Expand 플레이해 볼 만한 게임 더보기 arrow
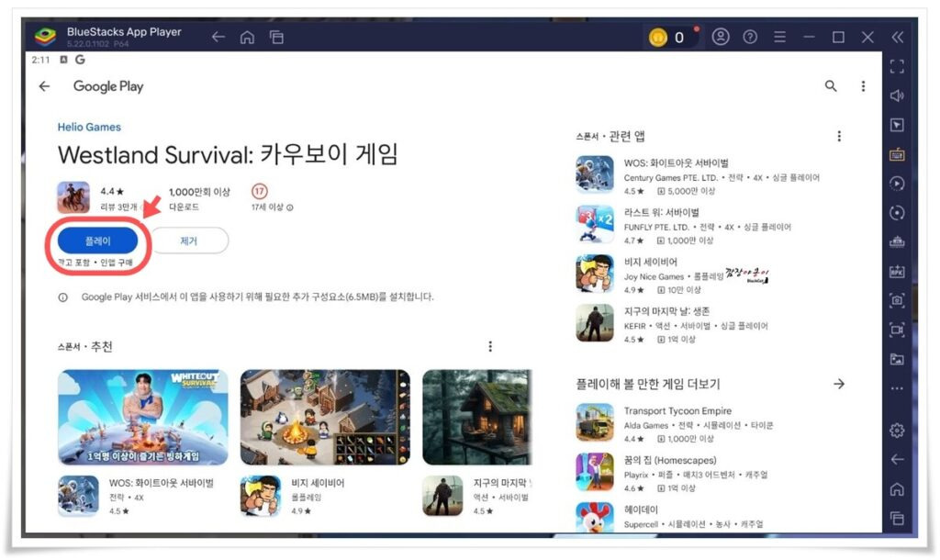Screen dimensions: 940x560 [839, 384]
